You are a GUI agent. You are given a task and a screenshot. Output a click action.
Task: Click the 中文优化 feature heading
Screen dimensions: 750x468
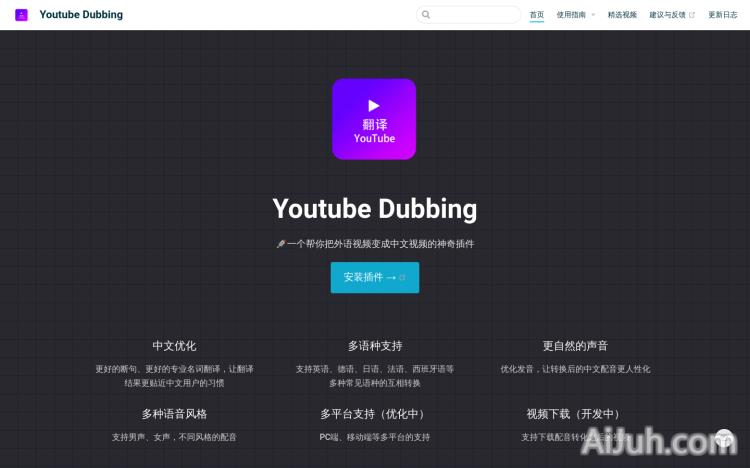[x=174, y=346]
